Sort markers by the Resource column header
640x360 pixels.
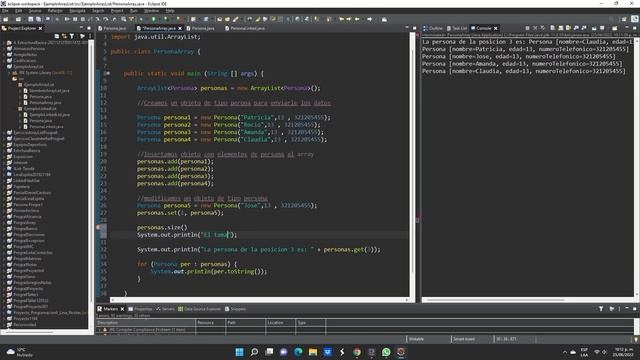coord(211,322)
